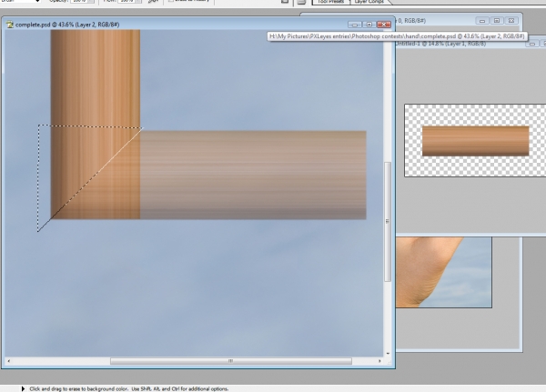Minimize the background '0, RGB/8#' document window
Image resolution: width=546 pixels, height=392 pixels.
tap(482, 21)
